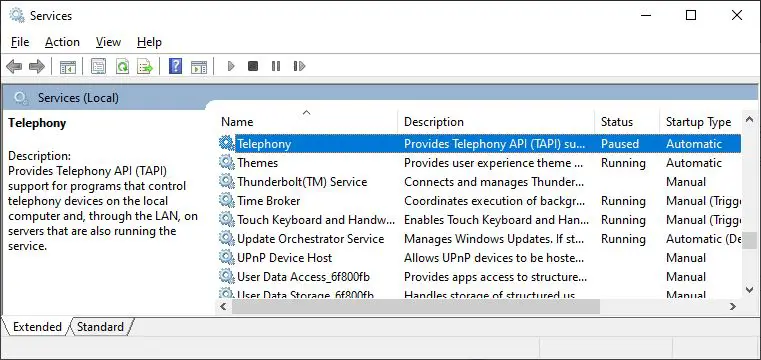This screenshot has height=360, width=761.
Task: Click the Pause Service icon
Action: pyautogui.click(x=276, y=66)
